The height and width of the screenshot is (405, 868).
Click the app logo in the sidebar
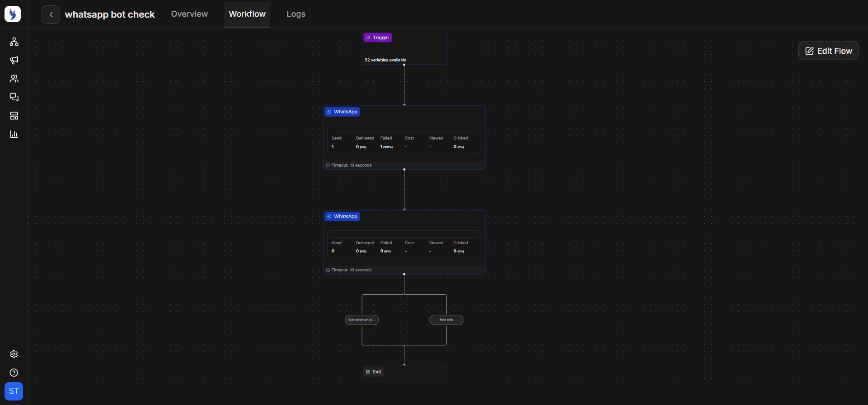(13, 14)
